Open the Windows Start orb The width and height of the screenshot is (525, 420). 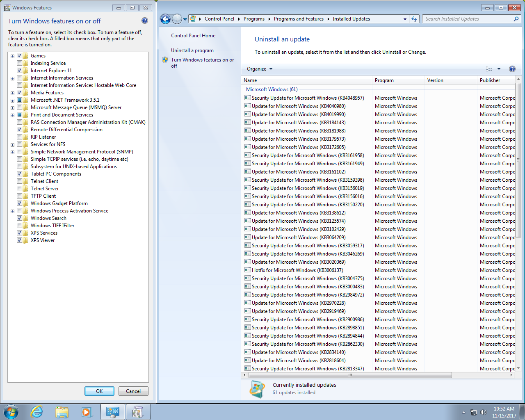[x=11, y=412]
